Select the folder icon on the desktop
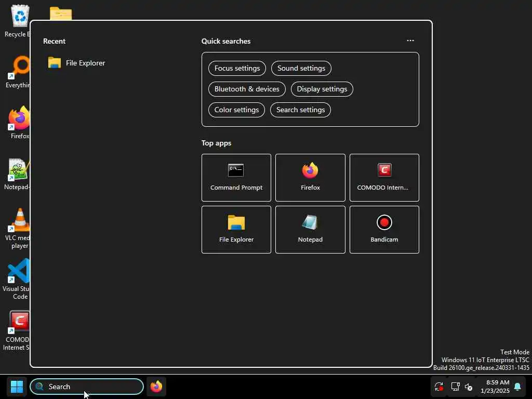The image size is (532, 399). pos(61,14)
